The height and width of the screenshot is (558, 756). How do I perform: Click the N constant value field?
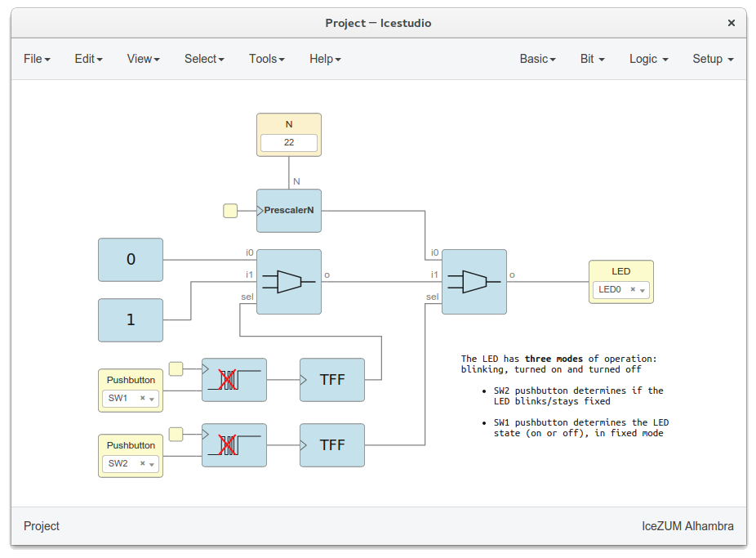289,142
